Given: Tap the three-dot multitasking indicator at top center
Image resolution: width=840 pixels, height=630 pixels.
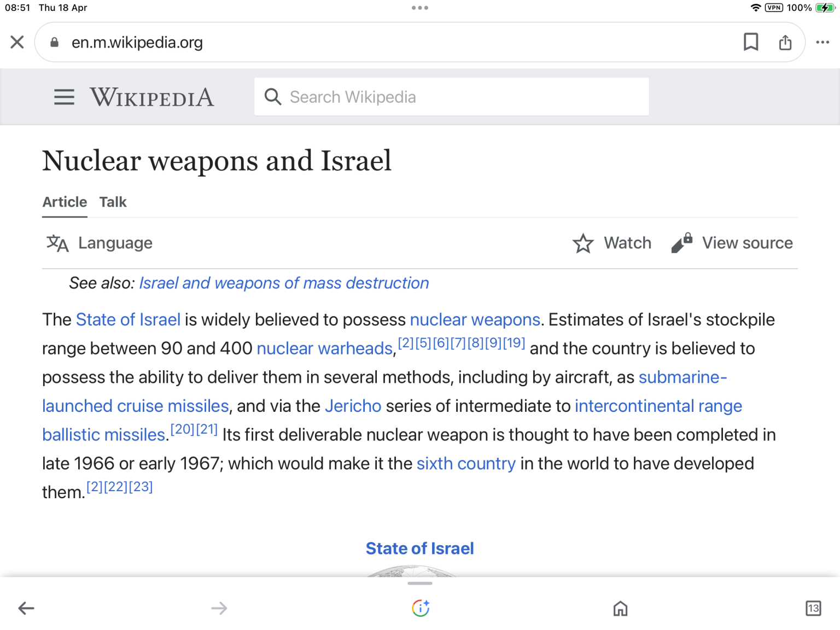Looking at the screenshot, I should pos(420,8).
